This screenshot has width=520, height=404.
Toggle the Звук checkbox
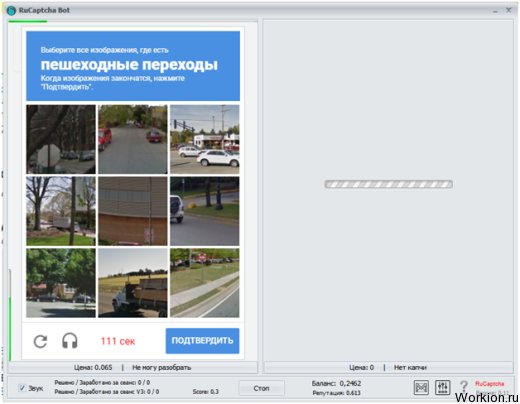click(22, 388)
